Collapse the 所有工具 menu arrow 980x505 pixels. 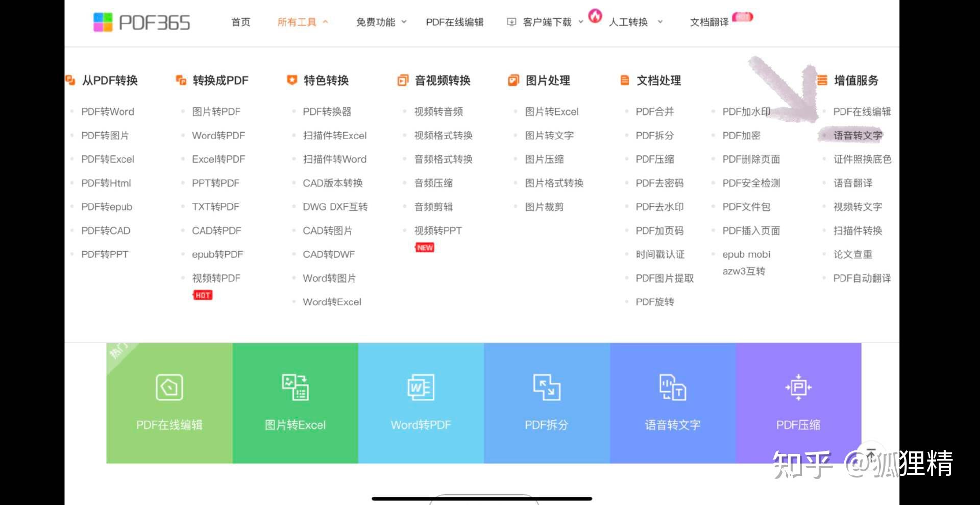pos(326,22)
